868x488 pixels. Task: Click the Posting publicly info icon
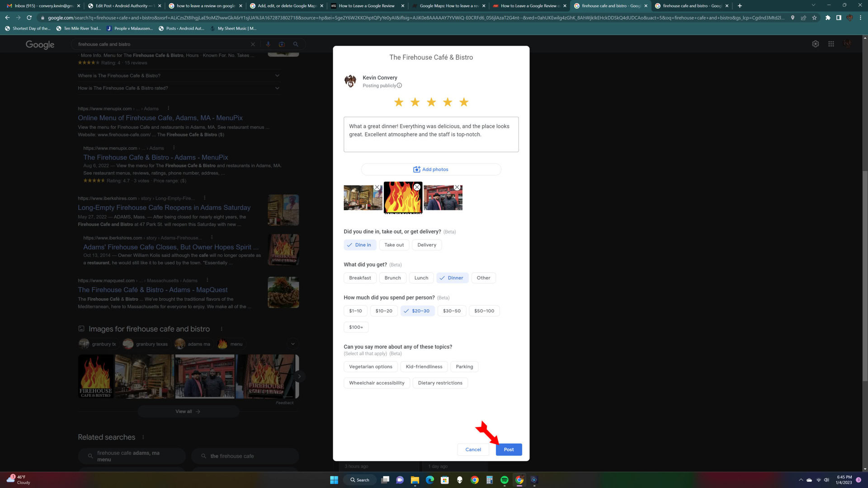(399, 85)
